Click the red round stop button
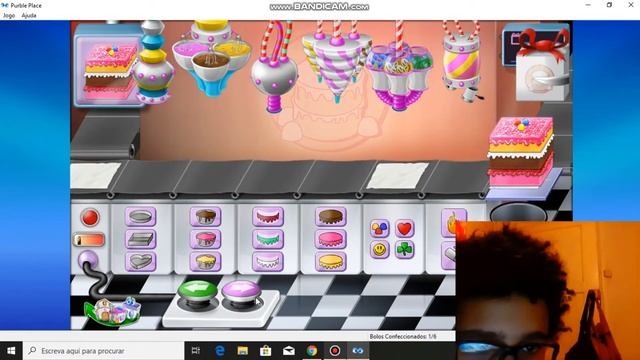 pyautogui.click(x=90, y=218)
